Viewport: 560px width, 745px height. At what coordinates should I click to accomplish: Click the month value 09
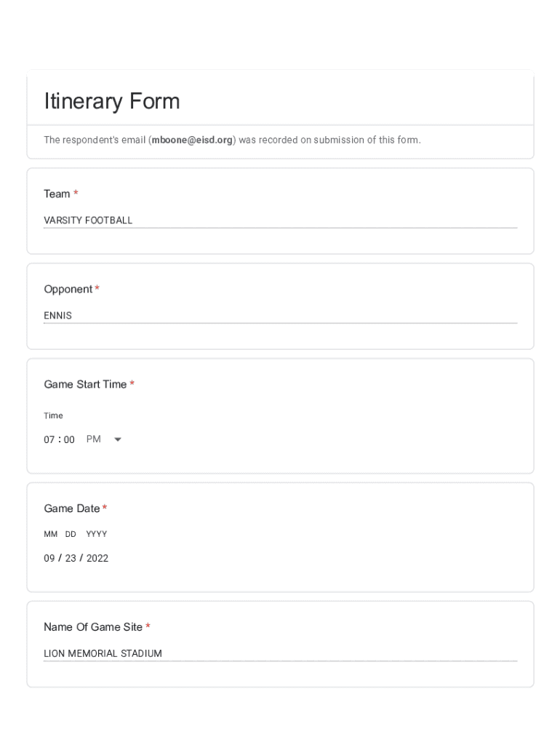[x=49, y=559]
